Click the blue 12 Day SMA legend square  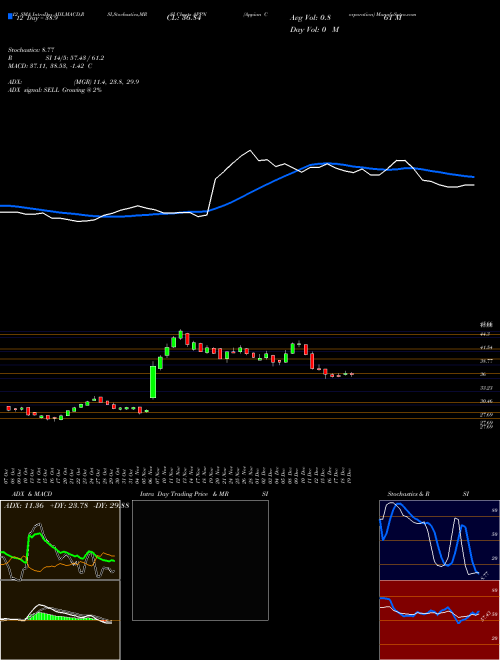click(x=10, y=17)
